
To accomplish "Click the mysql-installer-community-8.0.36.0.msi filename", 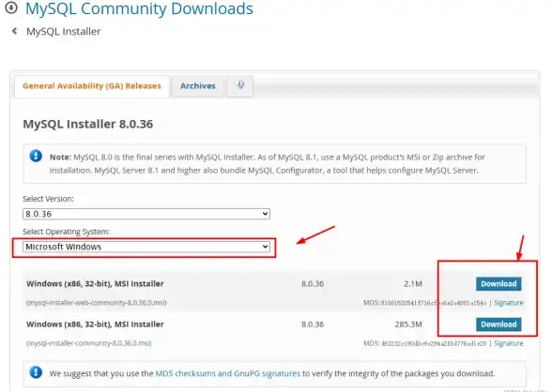I will [x=88, y=343].
